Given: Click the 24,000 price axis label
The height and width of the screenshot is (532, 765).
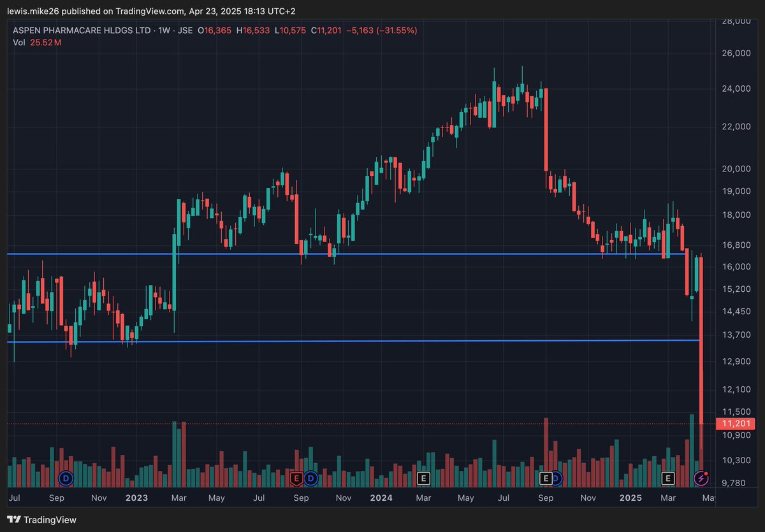Looking at the screenshot, I should point(736,89).
